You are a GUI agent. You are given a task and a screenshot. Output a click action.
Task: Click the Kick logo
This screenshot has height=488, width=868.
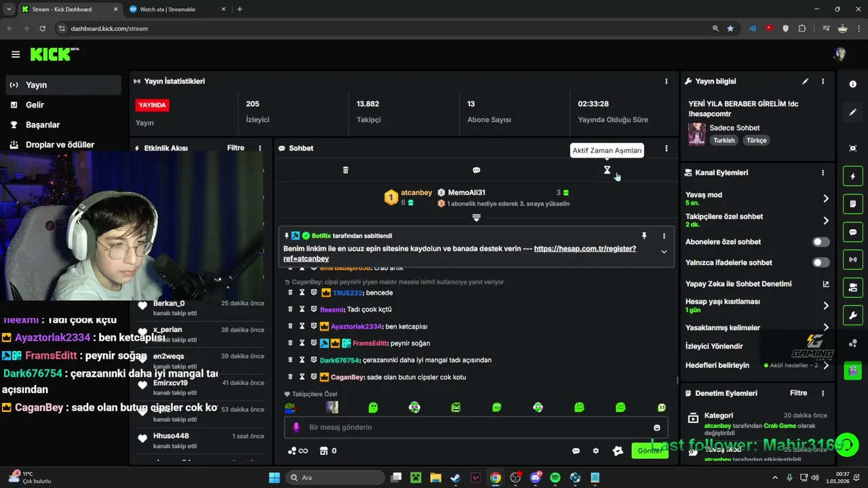[x=54, y=54]
